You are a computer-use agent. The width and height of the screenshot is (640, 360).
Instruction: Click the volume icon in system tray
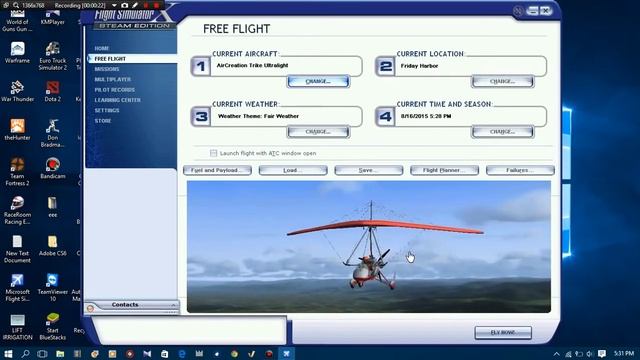tap(589, 353)
